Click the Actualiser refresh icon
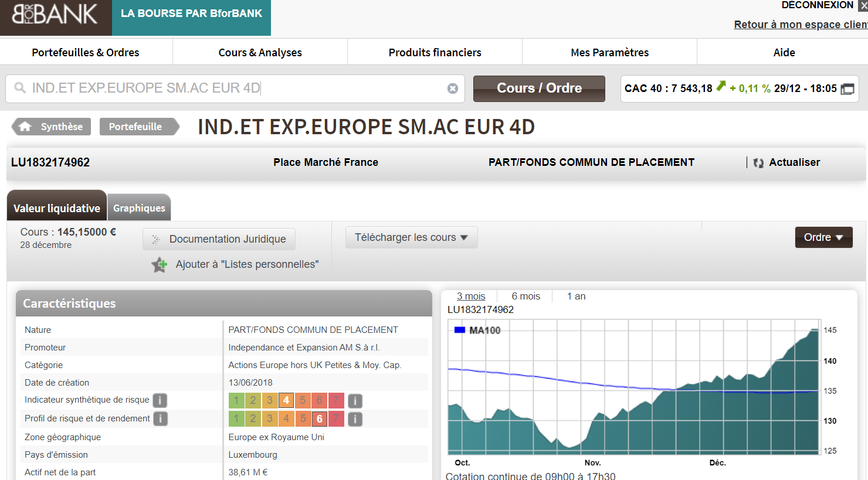The image size is (868, 480). [x=758, y=163]
